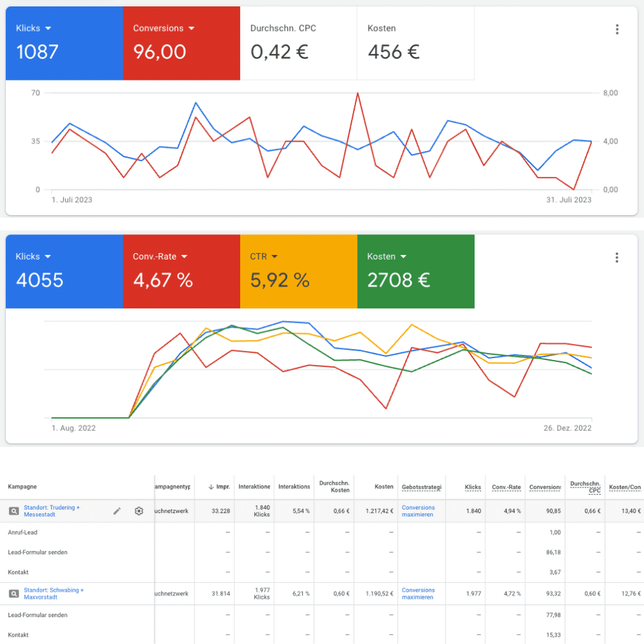Open campaign settings via the gear icon
The width and height of the screenshot is (644, 644).
(x=138, y=511)
